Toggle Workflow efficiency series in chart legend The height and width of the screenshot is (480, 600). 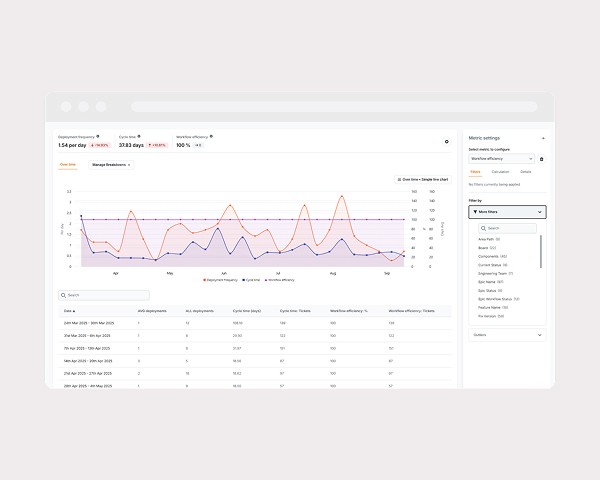tap(280, 280)
